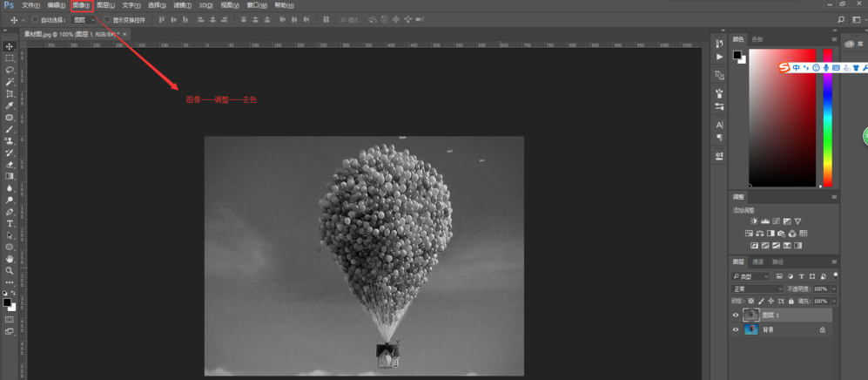Viewport: 868px width, 380px height.
Task: Add a Brightness/Contrast adjustment
Action: pyautogui.click(x=754, y=221)
